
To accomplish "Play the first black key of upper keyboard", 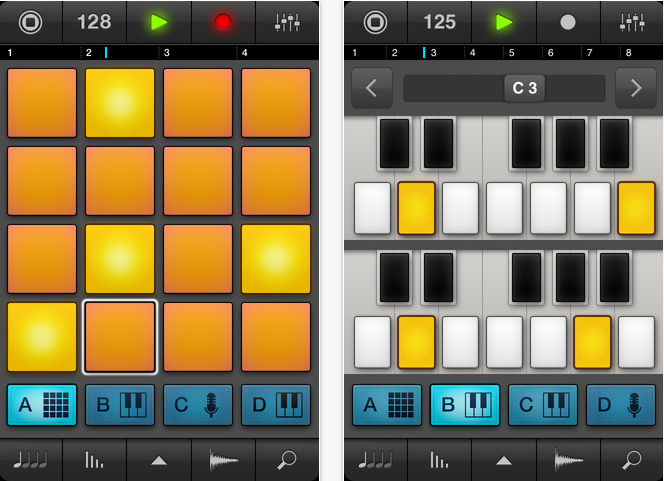I will click(394, 144).
